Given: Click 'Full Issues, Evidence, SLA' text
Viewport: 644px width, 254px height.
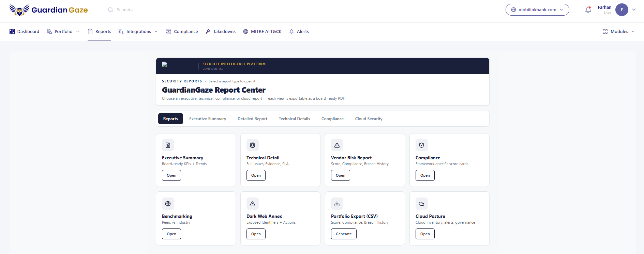Looking at the screenshot, I should [267, 164].
